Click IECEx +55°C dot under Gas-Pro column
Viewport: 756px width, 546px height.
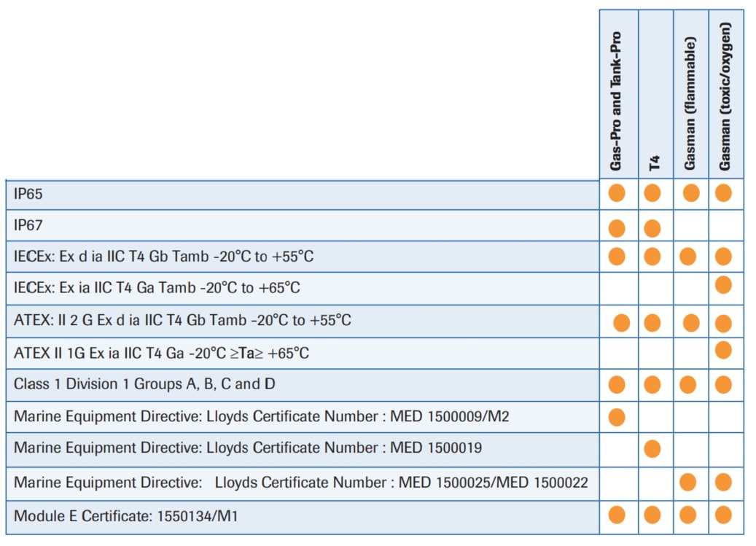tap(617, 257)
